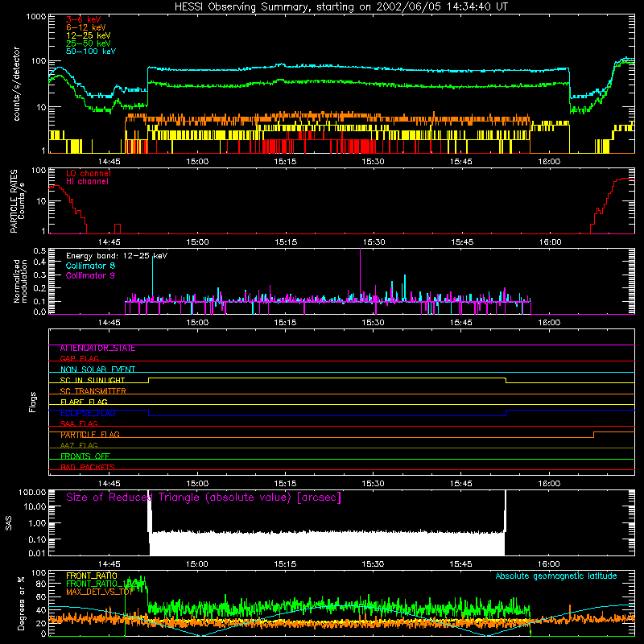The height and width of the screenshot is (644, 644).
Task: Click the SAS axis label
Action: point(9,523)
